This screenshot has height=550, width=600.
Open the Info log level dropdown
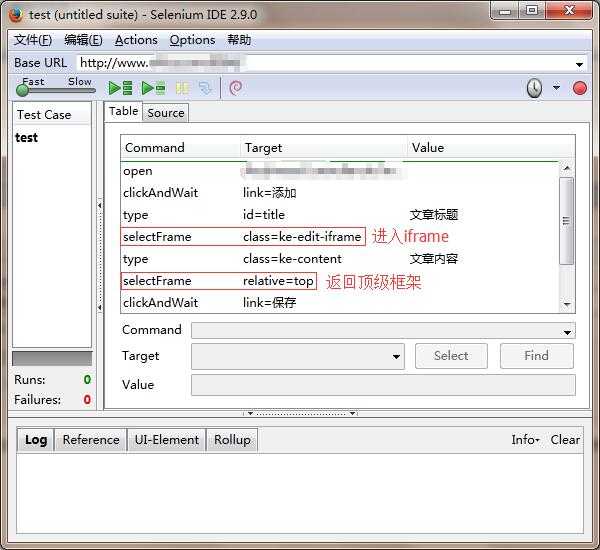click(525, 440)
